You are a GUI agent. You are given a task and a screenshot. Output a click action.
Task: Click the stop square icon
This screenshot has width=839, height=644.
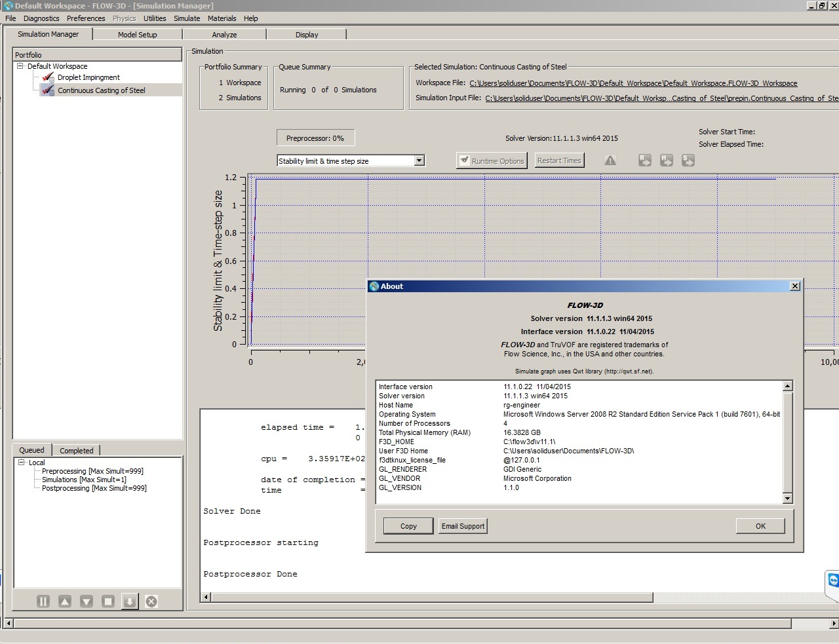pyautogui.click(x=108, y=601)
